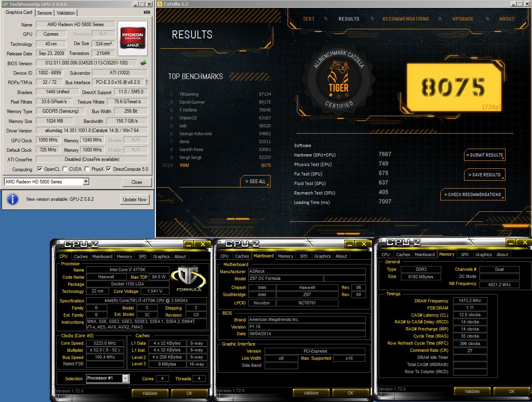This screenshot has height=402, width=532.
Task: Toggle the PhysX checkbox
Action: 87,169
